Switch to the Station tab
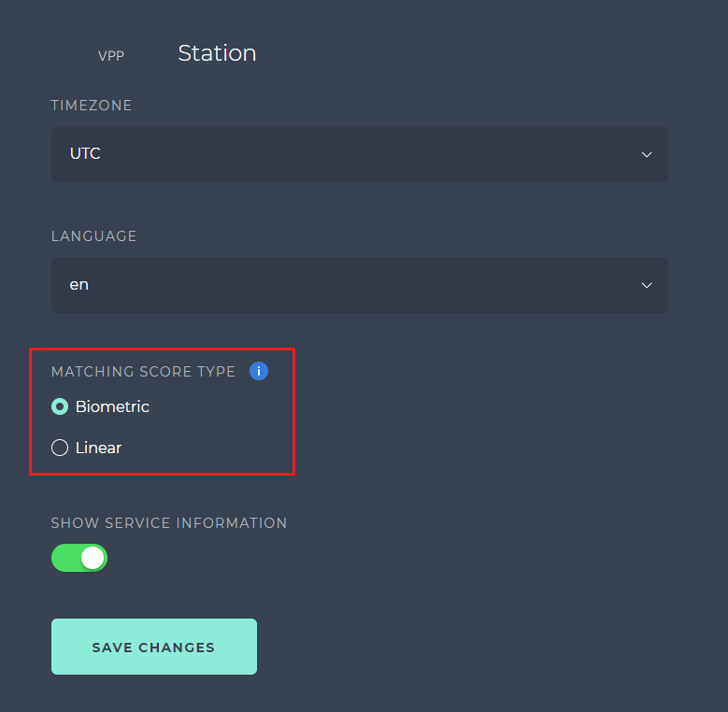 point(218,53)
